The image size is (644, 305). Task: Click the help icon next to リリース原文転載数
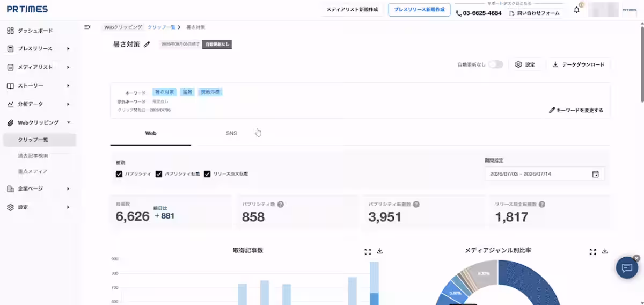[x=542, y=205]
